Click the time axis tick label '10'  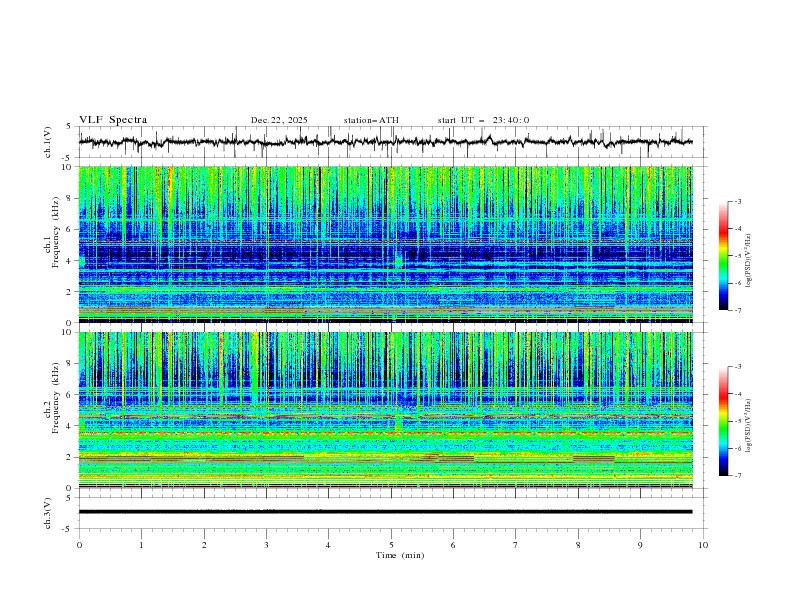(x=703, y=545)
